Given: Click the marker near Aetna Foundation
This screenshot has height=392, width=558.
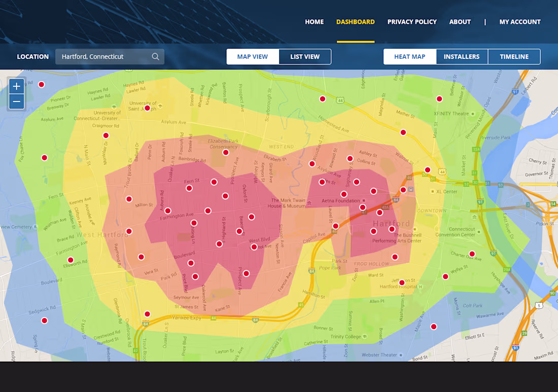Looking at the screenshot, I should pos(344,194).
